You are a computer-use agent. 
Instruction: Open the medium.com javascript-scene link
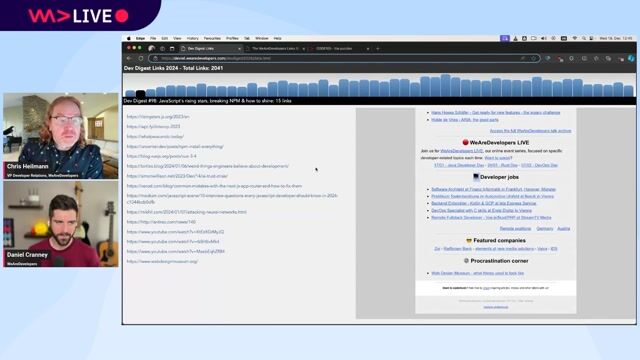click(232, 199)
